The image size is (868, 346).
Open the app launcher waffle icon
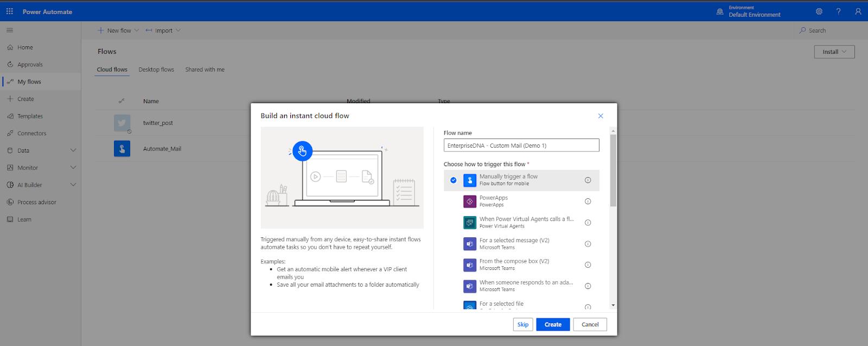(x=10, y=11)
